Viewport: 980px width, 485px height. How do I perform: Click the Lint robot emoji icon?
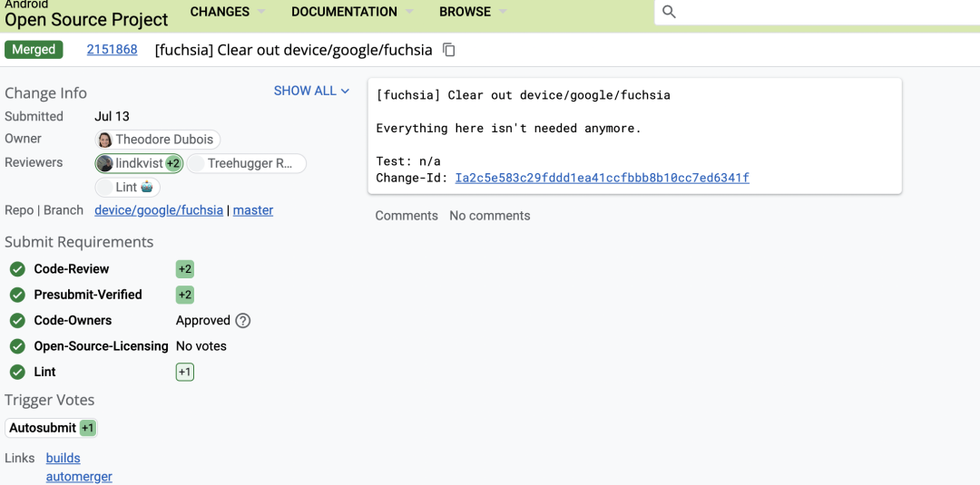click(x=147, y=187)
